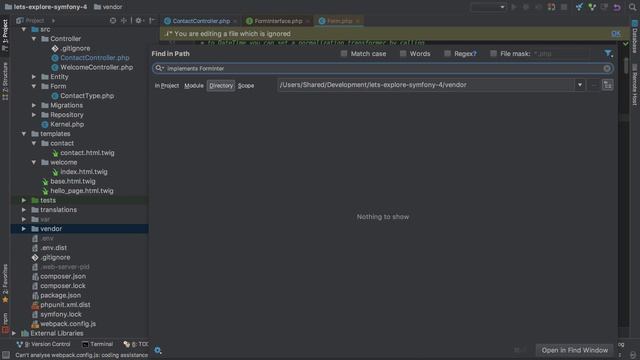Expand the Entity folder
Image resolution: width=640 pixels, height=360 pixels.
coord(34,77)
